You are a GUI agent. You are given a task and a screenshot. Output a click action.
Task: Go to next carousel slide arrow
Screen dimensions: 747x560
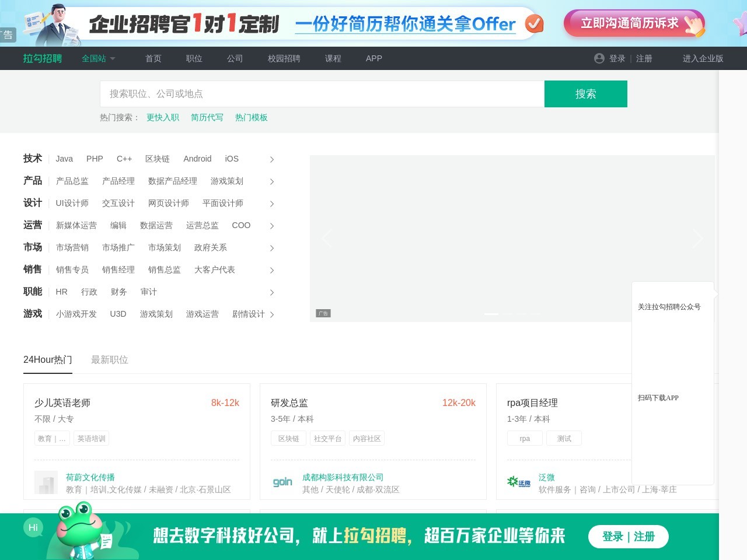[x=697, y=238]
